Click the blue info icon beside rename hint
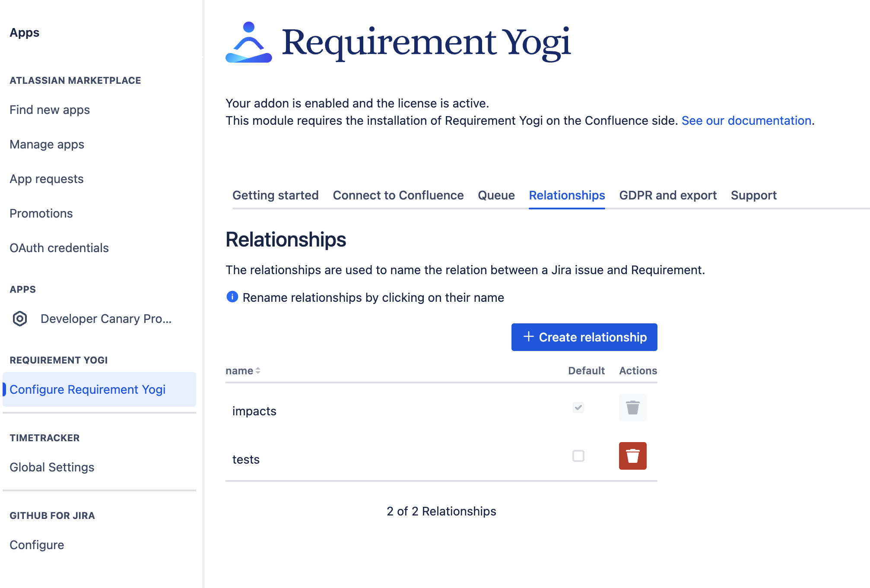Viewport: 870px width, 588px height. point(232,297)
